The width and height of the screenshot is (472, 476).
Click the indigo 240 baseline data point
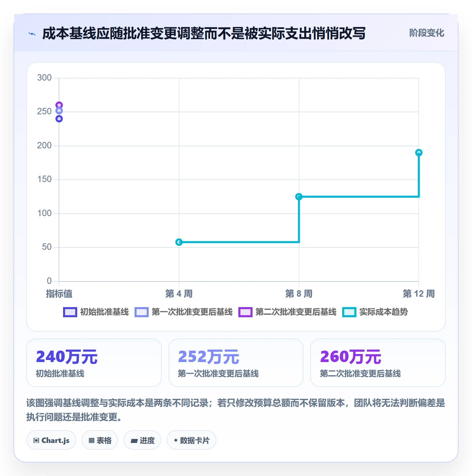pyautogui.click(x=59, y=119)
